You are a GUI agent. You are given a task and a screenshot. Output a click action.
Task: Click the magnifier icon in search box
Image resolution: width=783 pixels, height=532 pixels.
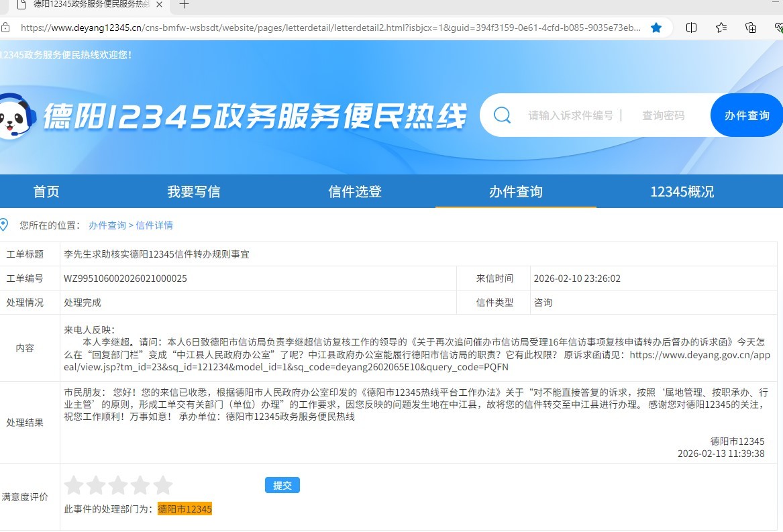502,115
